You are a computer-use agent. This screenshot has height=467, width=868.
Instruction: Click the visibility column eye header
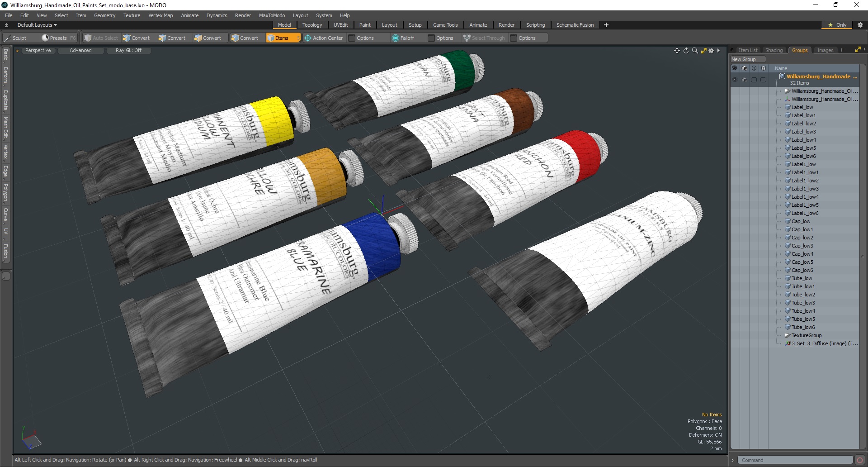pyautogui.click(x=735, y=68)
